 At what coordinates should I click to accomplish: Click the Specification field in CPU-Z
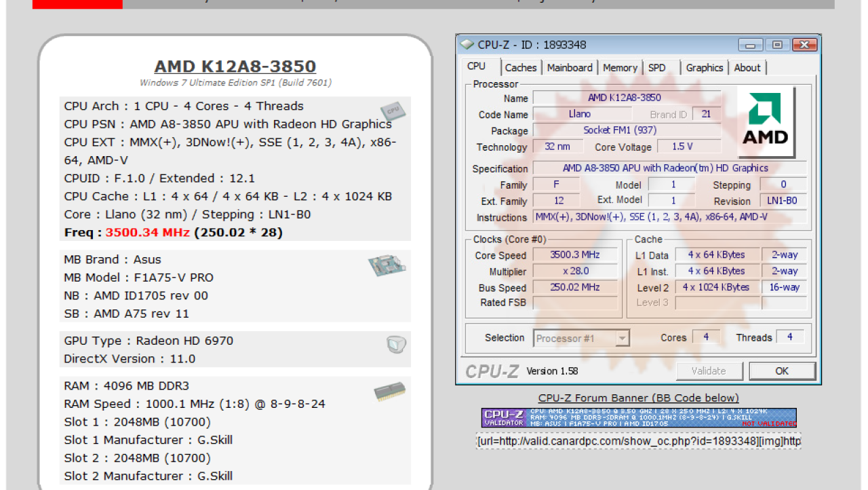pyautogui.click(x=670, y=168)
